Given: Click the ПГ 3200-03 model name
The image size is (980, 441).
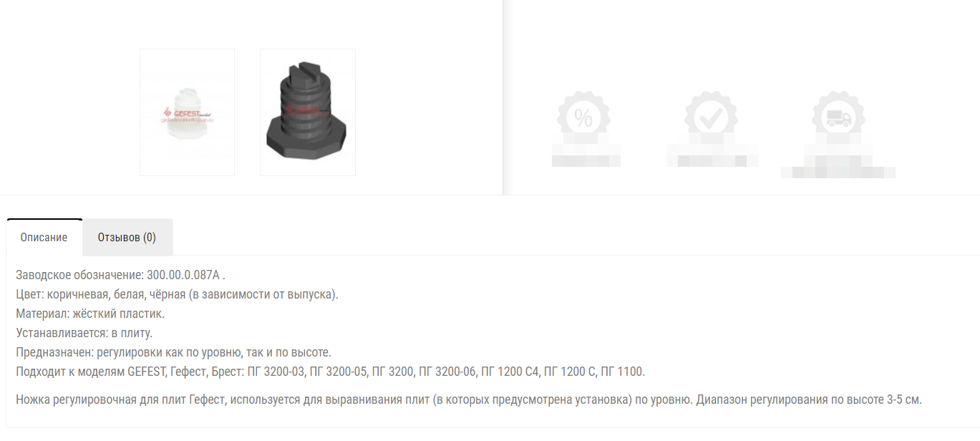Looking at the screenshot, I should [276, 372].
